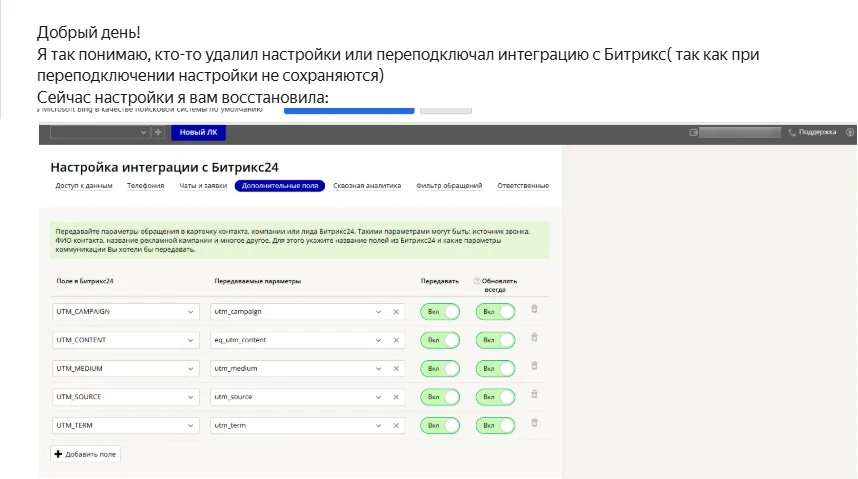Click the Передавать column header

click(440, 281)
